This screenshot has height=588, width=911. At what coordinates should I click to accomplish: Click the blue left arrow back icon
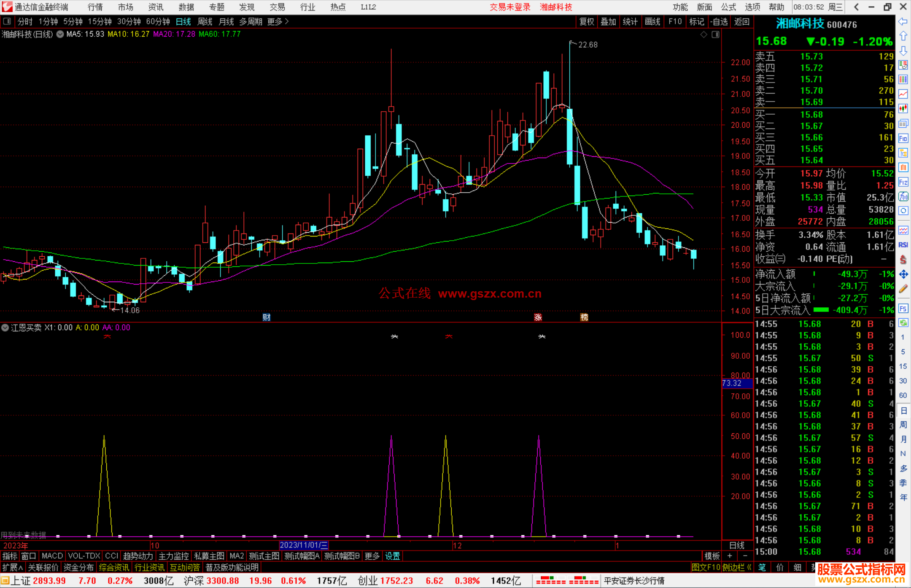point(903,21)
